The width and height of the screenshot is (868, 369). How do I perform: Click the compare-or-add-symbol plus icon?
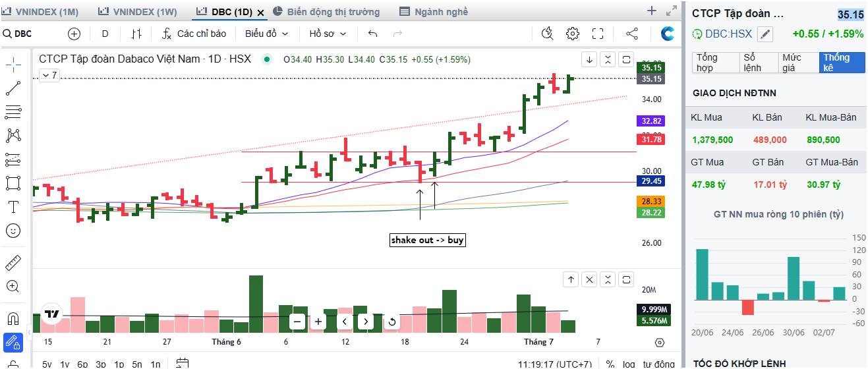pos(74,34)
